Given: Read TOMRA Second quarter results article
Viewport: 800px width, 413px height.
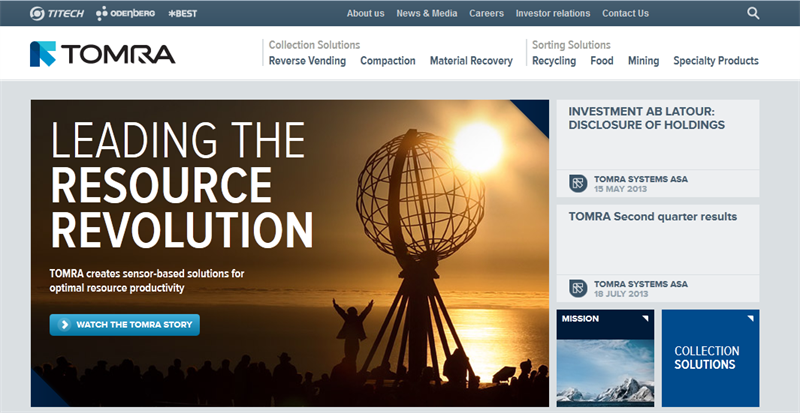Looking at the screenshot, I should click(x=652, y=217).
